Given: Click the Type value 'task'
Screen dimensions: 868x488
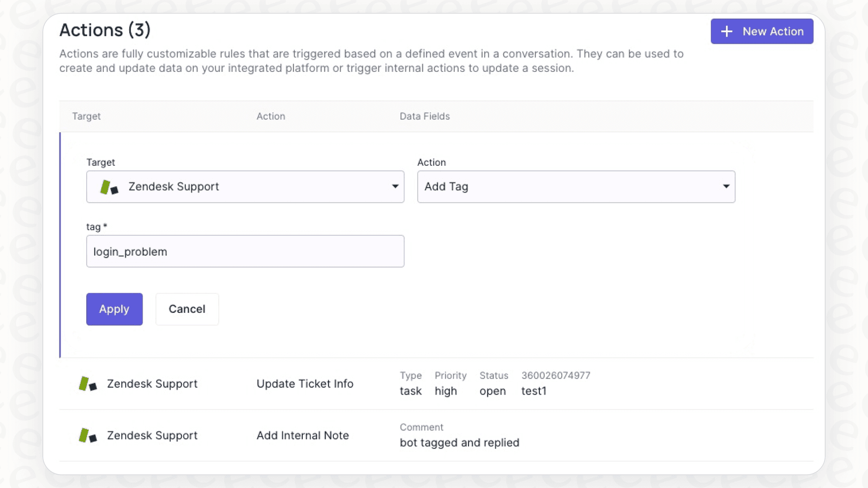Looking at the screenshot, I should coord(411,391).
